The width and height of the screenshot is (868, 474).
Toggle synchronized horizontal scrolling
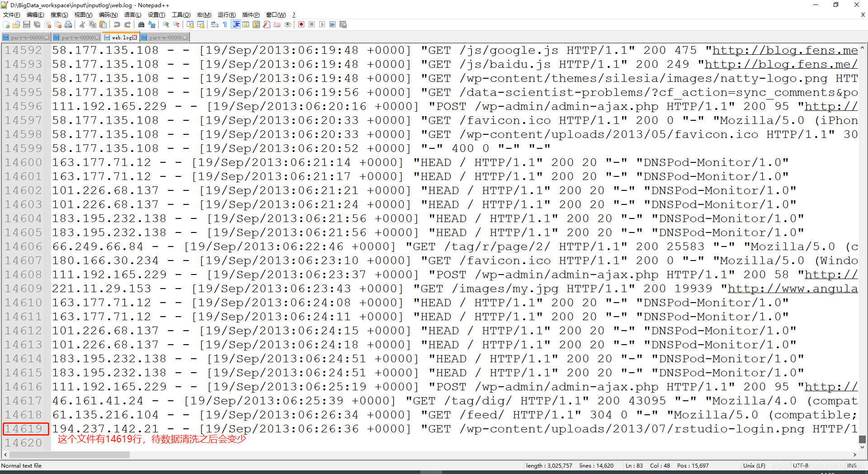201,24
